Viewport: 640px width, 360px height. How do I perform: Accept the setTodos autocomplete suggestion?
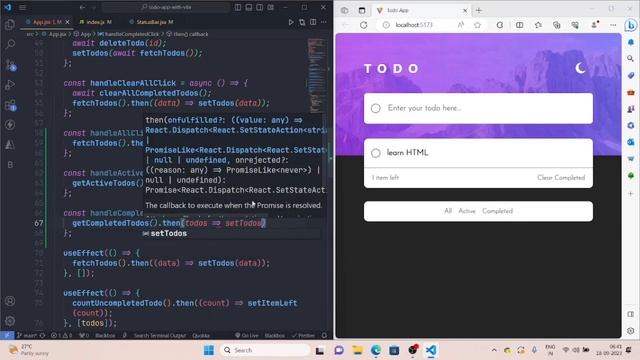169,233
